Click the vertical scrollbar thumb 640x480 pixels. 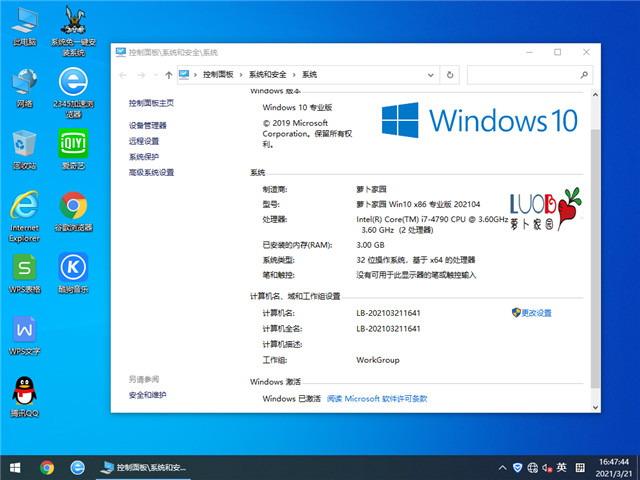point(596,258)
